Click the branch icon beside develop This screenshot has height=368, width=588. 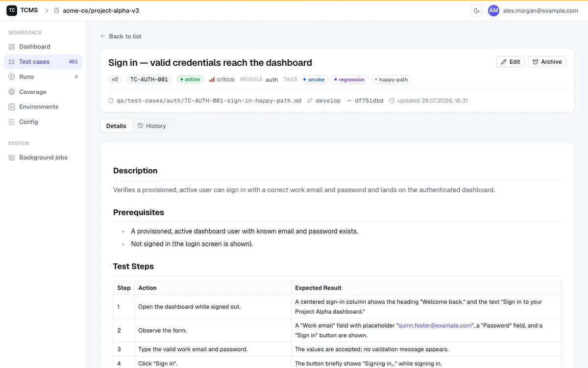click(310, 101)
